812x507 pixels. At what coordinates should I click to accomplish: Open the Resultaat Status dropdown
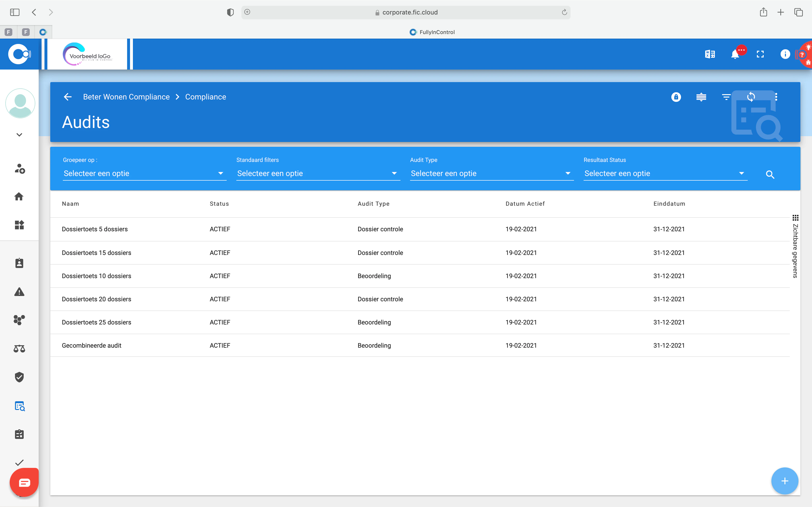point(665,173)
